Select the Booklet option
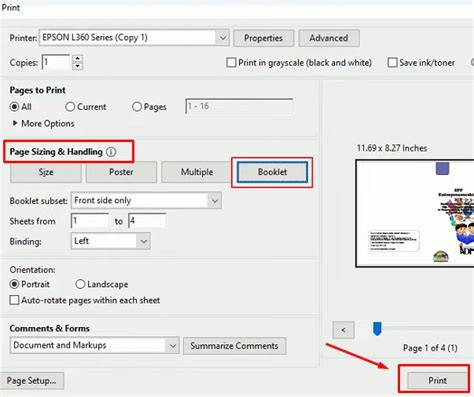Screen dimensions: 474x397 coord(272,172)
